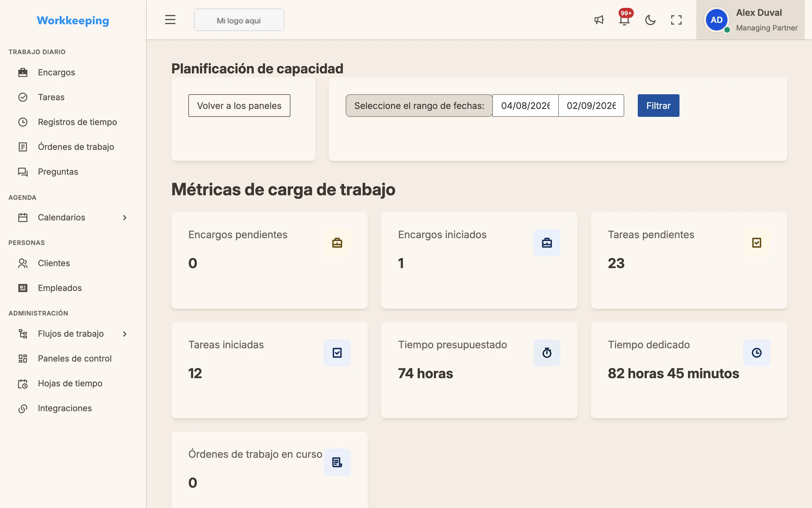Enter fullscreen mode icon
Image resolution: width=812 pixels, height=508 pixels.
point(676,20)
